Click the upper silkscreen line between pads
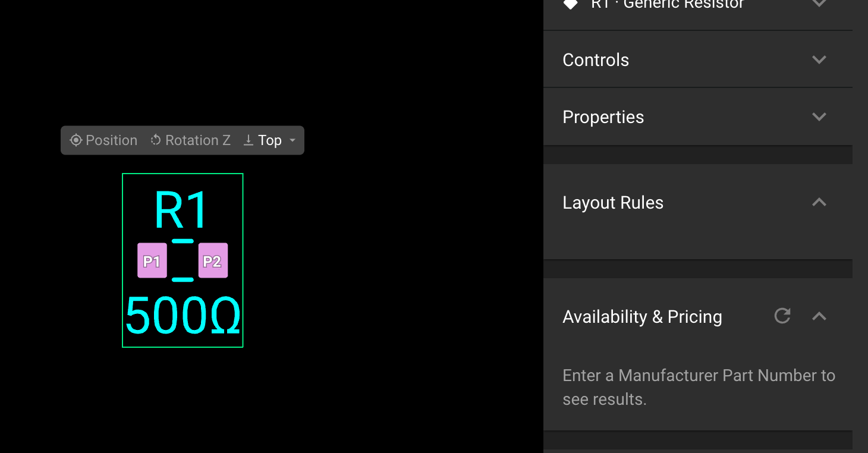Image resolution: width=868 pixels, height=453 pixels. pos(183,241)
